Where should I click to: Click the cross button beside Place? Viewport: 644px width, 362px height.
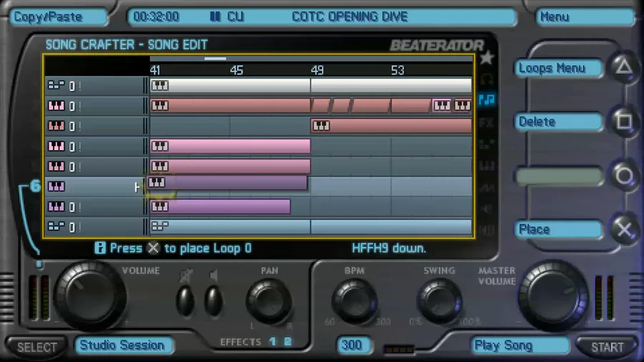pyautogui.click(x=624, y=230)
